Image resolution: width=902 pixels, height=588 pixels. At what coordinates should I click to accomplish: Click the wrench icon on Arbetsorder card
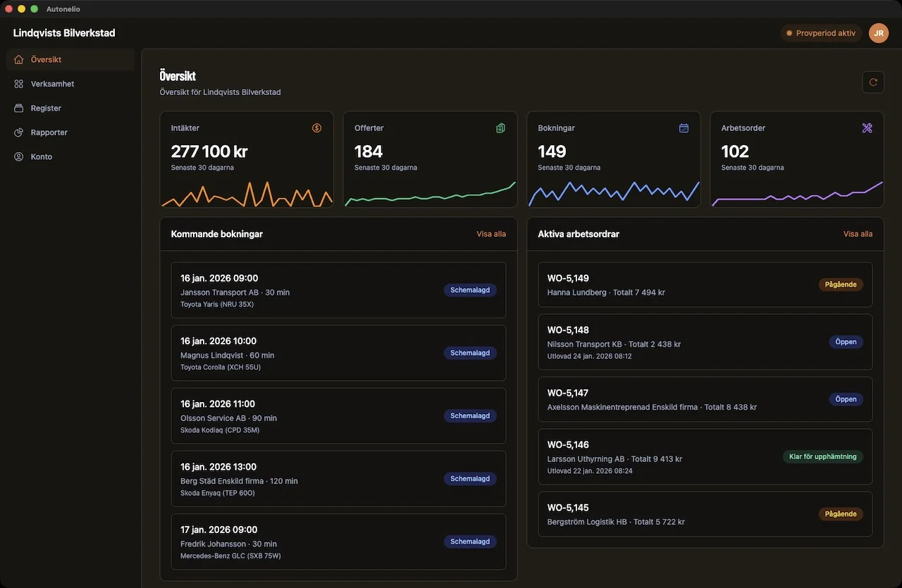point(867,127)
